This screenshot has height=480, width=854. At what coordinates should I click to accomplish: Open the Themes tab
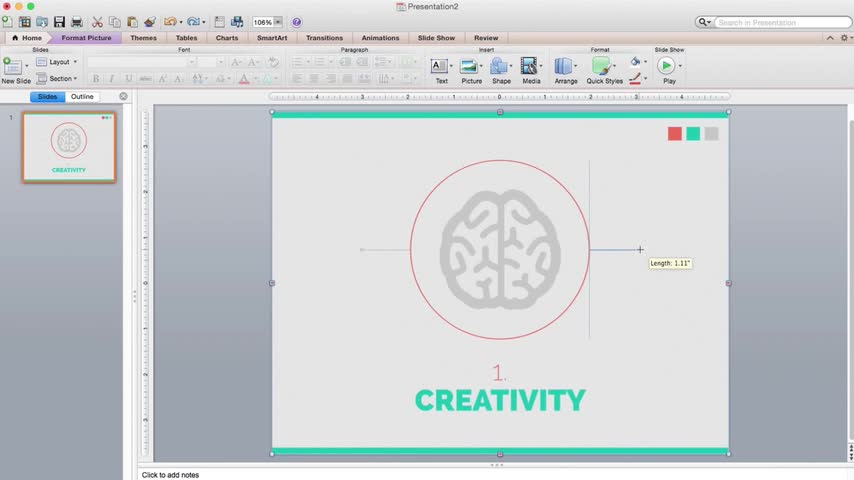click(143, 38)
